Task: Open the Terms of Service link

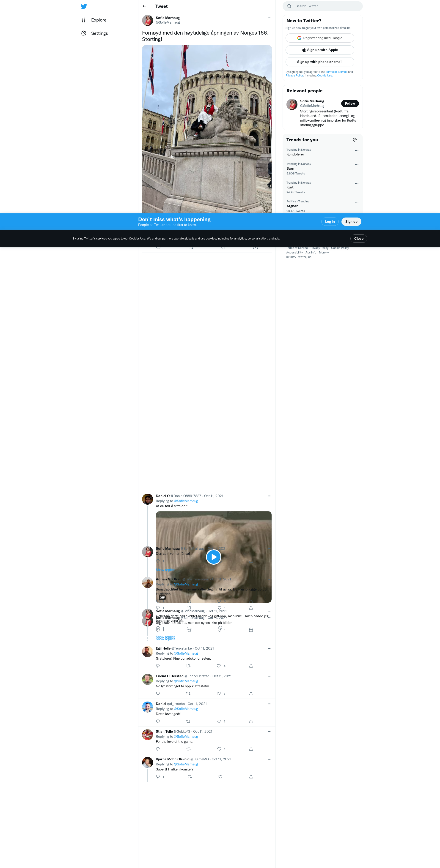Action: 336,72
